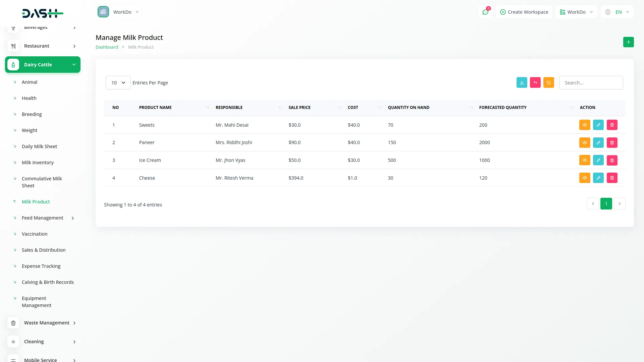Open the entries per page dropdown
The width and height of the screenshot is (644, 362).
pos(118,82)
